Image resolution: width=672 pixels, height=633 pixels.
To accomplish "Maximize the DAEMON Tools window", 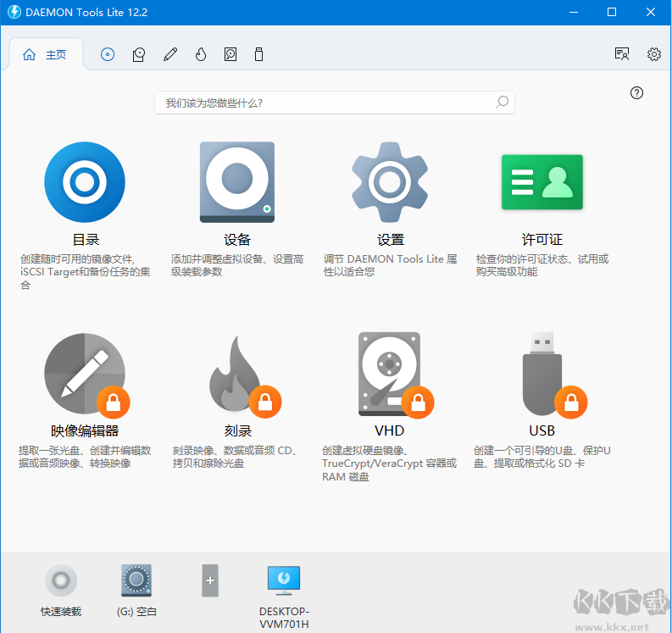I will point(612,12).
